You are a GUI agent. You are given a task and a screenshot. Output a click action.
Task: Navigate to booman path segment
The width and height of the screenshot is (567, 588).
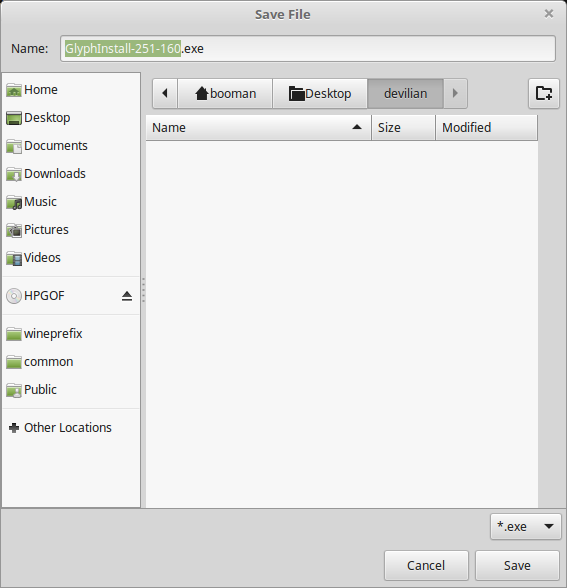pyautogui.click(x=225, y=93)
